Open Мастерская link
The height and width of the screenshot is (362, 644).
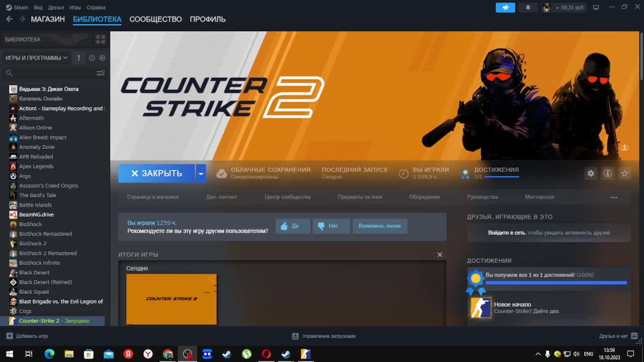539,197
